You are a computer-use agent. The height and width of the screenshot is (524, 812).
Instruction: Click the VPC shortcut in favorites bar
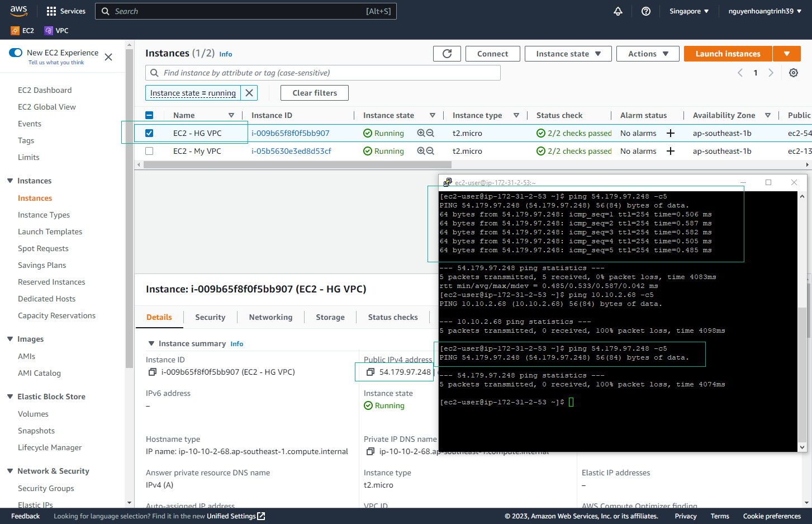(56, 31)
